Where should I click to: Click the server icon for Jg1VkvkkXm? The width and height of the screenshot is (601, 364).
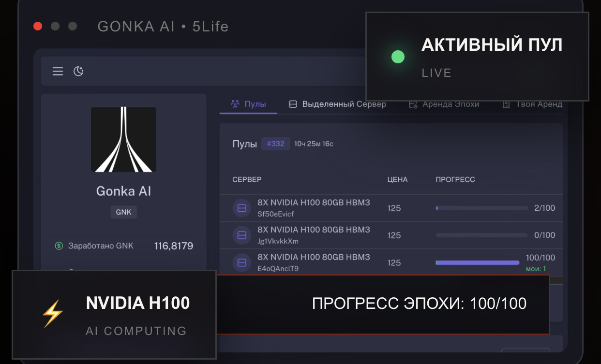pyautogui.click(x=241, y=235)
